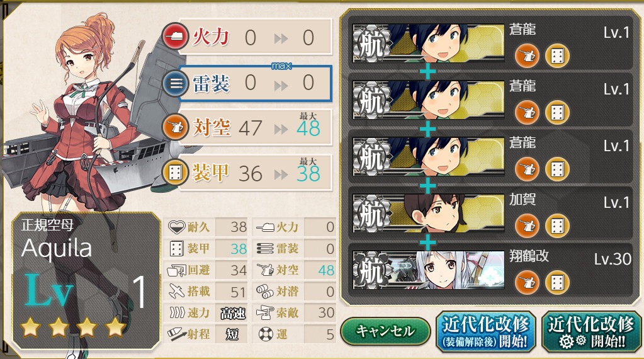The image size is (644, 359).
Task: Click first 蒼龍 row's anti-air bonus icon
Action: pyautogui.click(x=528, y=55)
